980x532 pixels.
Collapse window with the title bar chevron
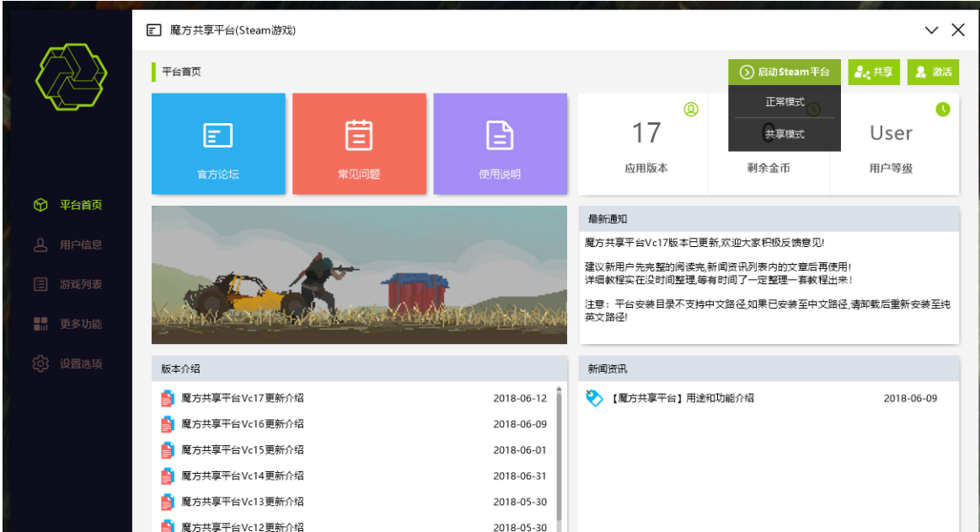[931, 30]
